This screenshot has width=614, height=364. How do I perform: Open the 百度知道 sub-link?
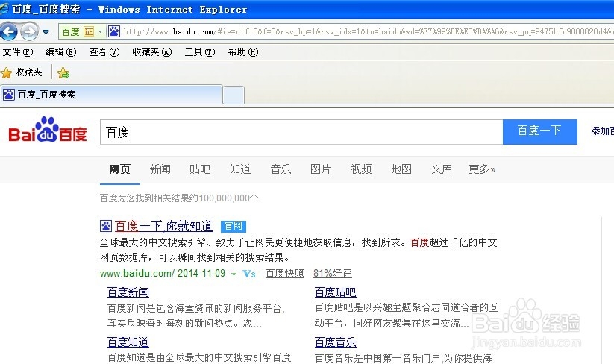(128, 342)
